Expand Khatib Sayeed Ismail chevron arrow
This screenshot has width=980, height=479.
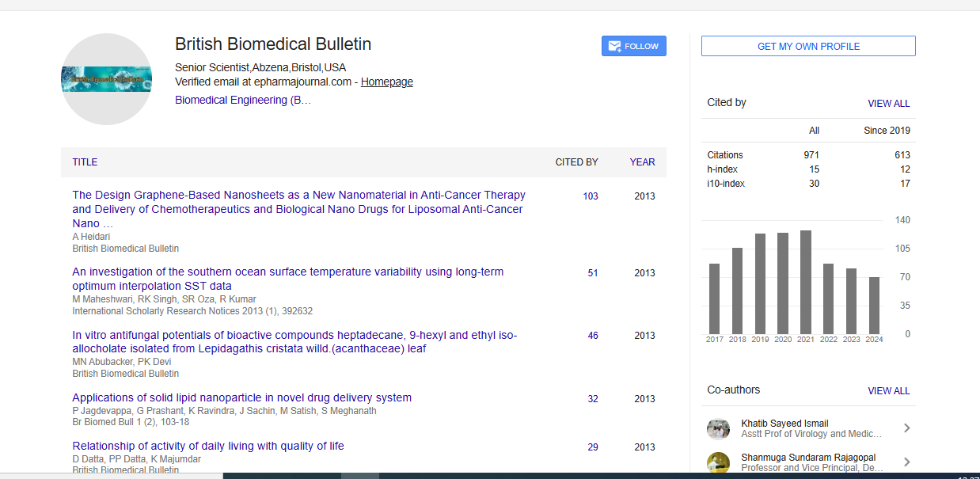(x=906, y=428)
